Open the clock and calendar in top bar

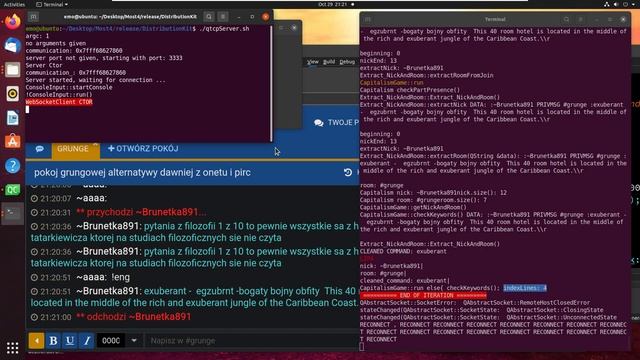click(333, 4)
